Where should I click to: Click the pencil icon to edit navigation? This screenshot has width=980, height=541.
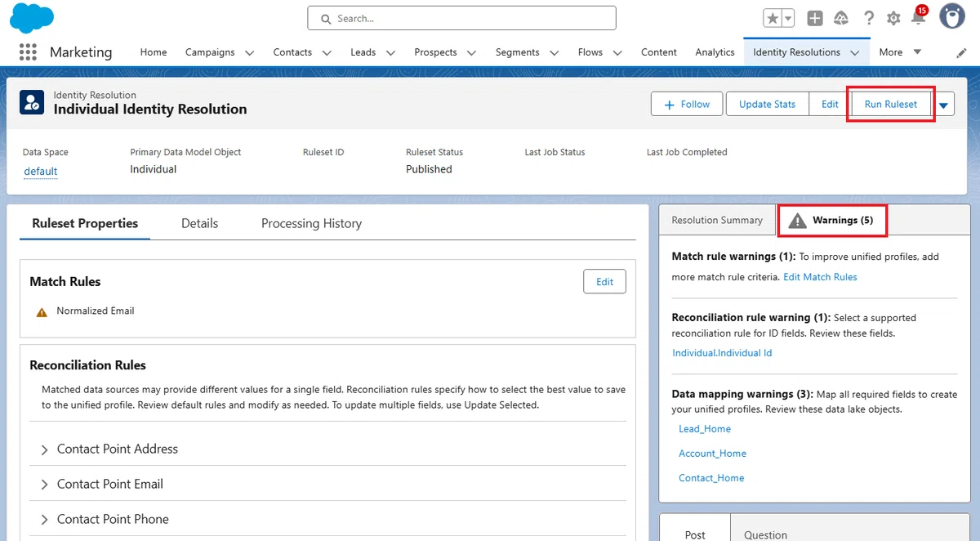point(961,52)
